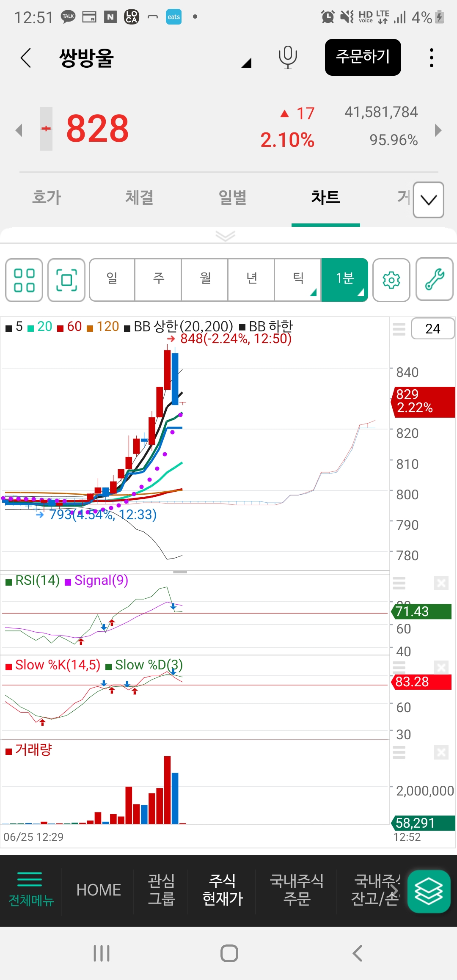The width and height of the screenshot is (457, 980).
Task: Tap the trading volume 41,581,784
Action: (381, 112)
